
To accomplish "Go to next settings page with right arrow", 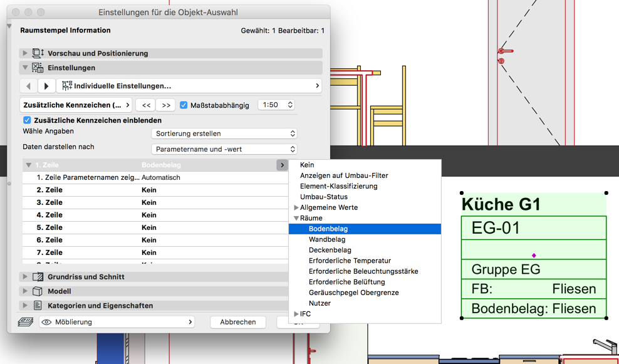I will pyautogui.click(x=46, y=86).
